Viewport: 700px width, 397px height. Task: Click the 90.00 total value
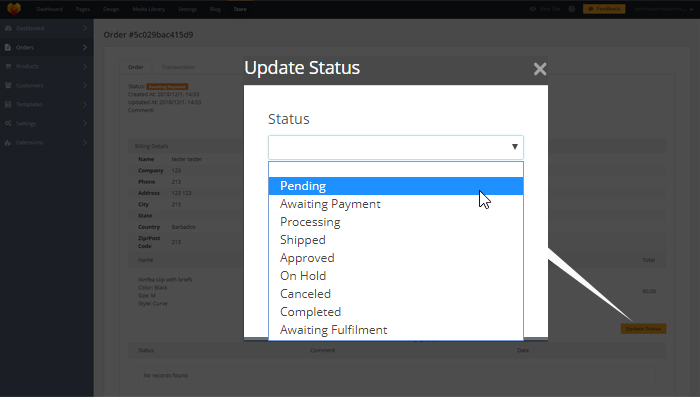[x=649, y=291]
